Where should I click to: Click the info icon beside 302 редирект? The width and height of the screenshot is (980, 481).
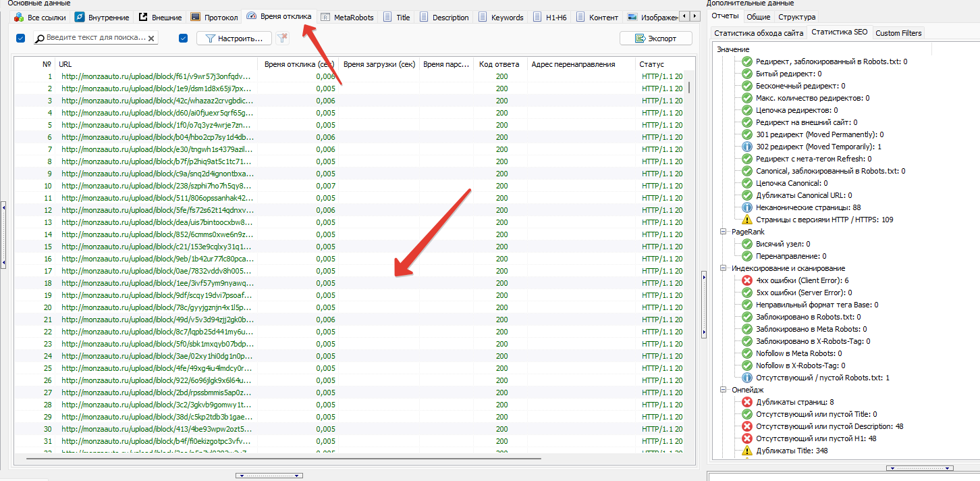tap(747, 147)
